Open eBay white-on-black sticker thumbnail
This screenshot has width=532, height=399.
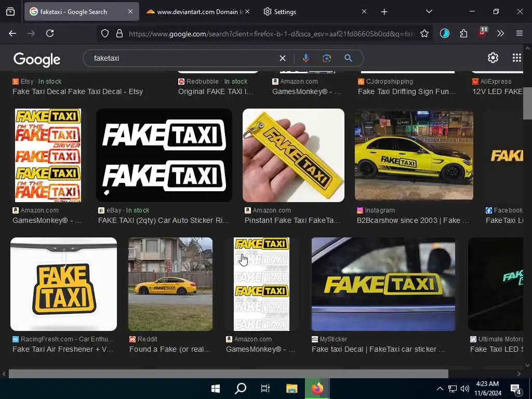tap(164, 155)
